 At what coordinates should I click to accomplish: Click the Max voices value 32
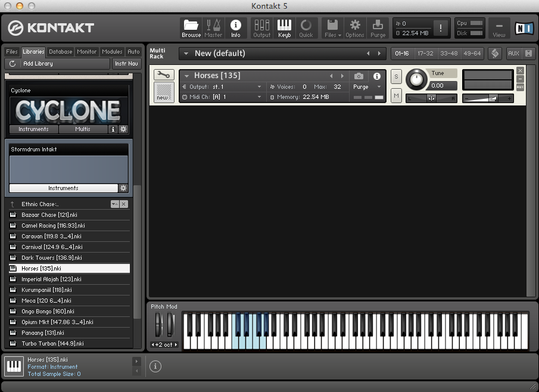pos(337,86)
